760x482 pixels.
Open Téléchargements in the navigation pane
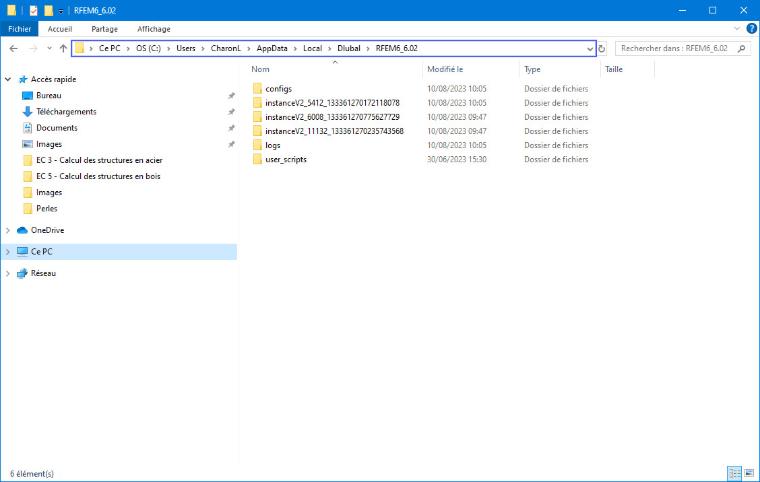[x=66, y=112]
